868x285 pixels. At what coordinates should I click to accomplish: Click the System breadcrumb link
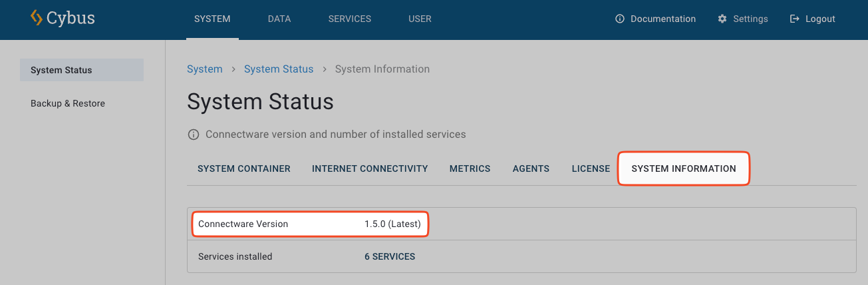point(205,69)
